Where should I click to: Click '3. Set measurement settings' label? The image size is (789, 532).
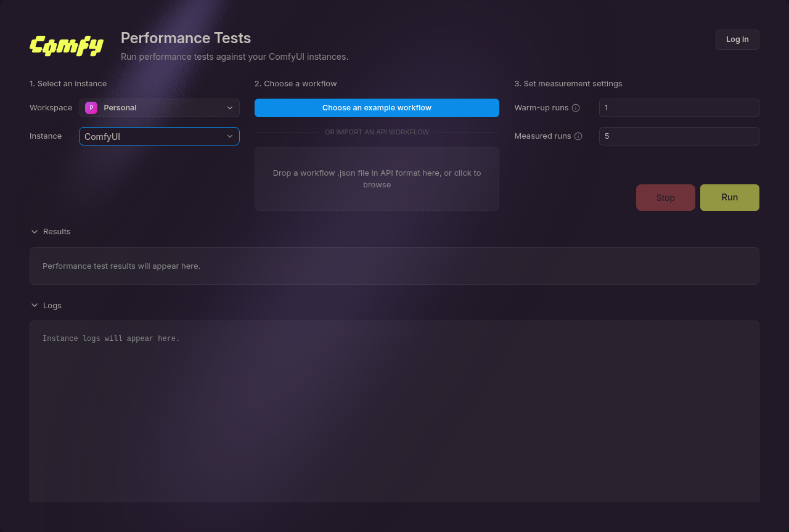pos(568,84)
